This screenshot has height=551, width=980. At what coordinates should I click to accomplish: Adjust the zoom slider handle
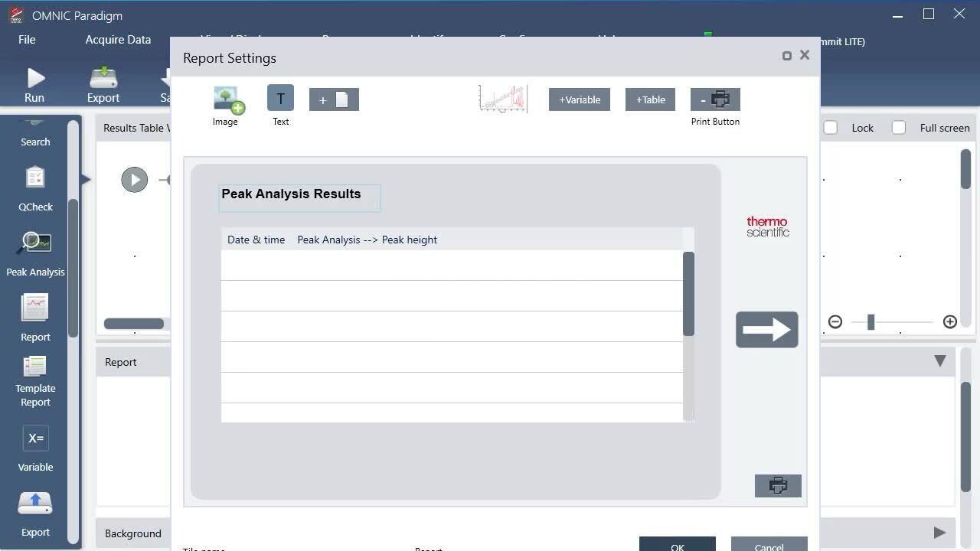click(x=871, y=322)
